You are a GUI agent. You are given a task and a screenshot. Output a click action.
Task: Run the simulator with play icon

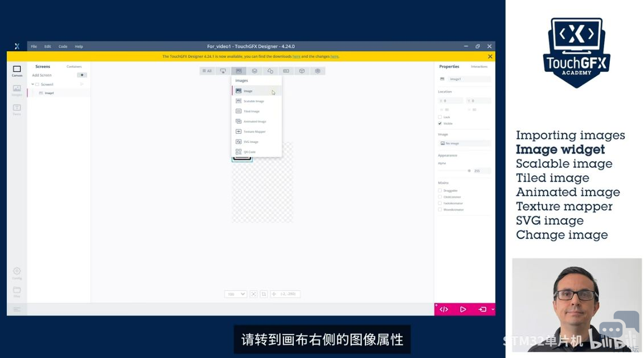(x=463, y=309)
